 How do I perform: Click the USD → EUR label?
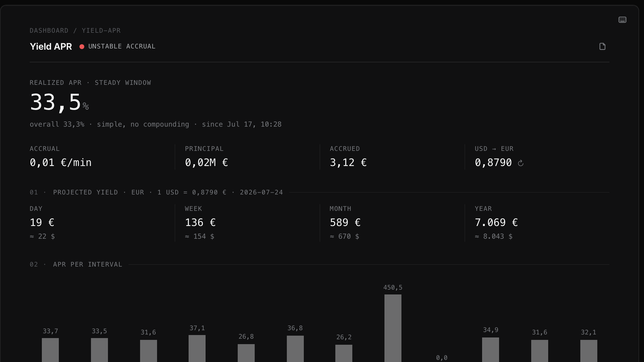[x=494, y=149]
